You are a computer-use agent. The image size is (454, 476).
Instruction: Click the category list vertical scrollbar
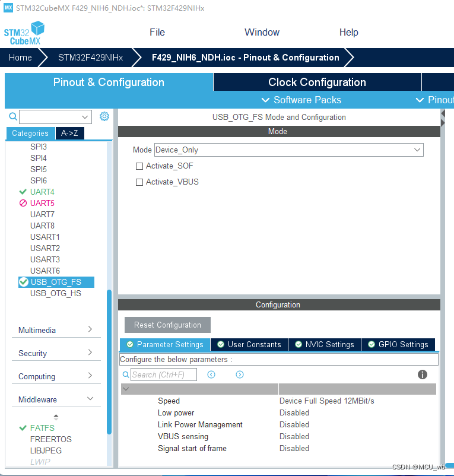point(109,363)
